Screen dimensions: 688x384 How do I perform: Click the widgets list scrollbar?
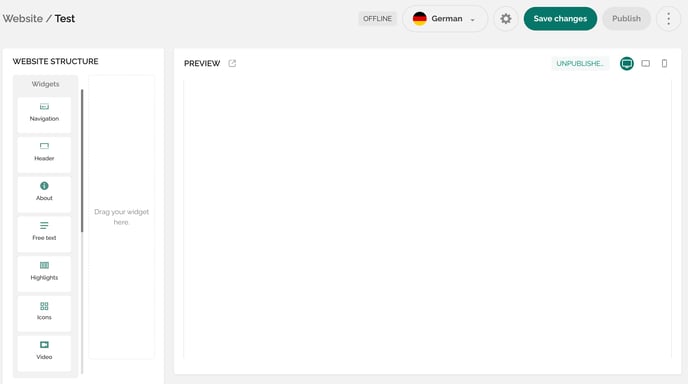point(82,161)
